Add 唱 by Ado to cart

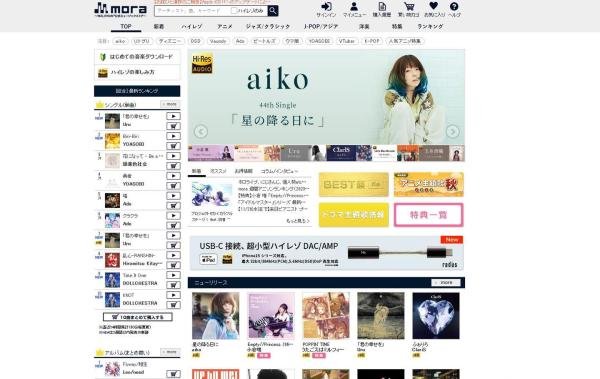173,206
